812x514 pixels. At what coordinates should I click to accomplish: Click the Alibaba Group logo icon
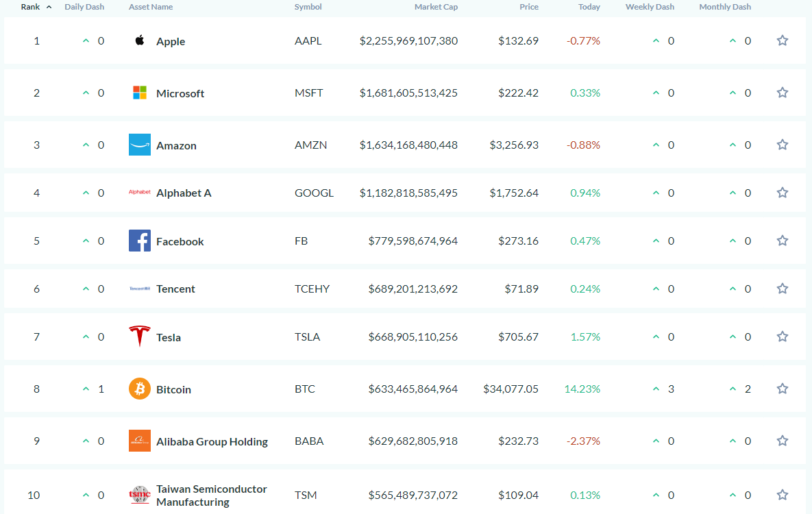pos(140,441)
